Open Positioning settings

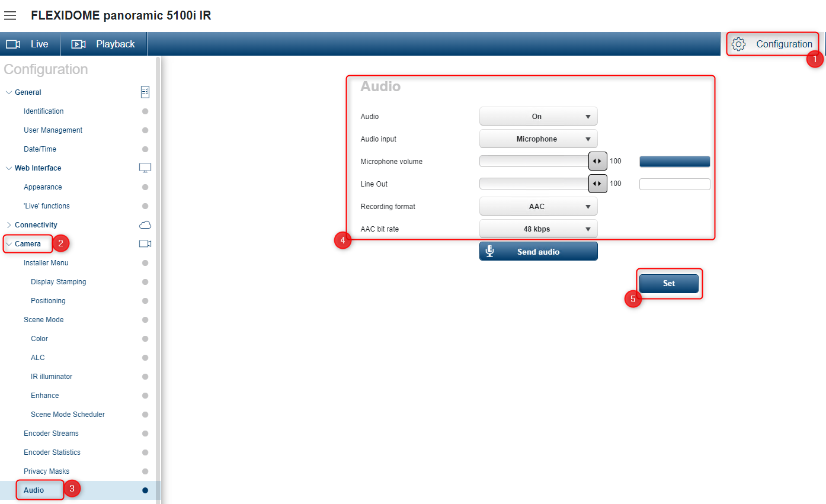[48, 300]
